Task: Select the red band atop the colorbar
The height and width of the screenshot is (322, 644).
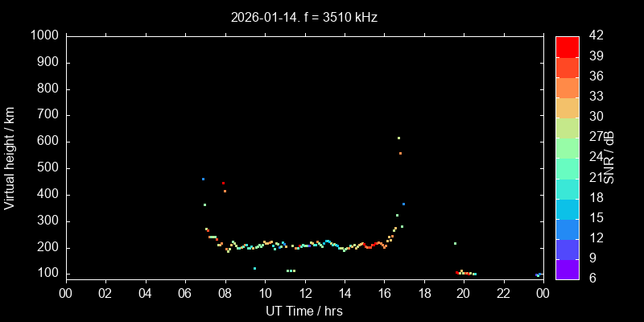Action: tap(568, 46)
